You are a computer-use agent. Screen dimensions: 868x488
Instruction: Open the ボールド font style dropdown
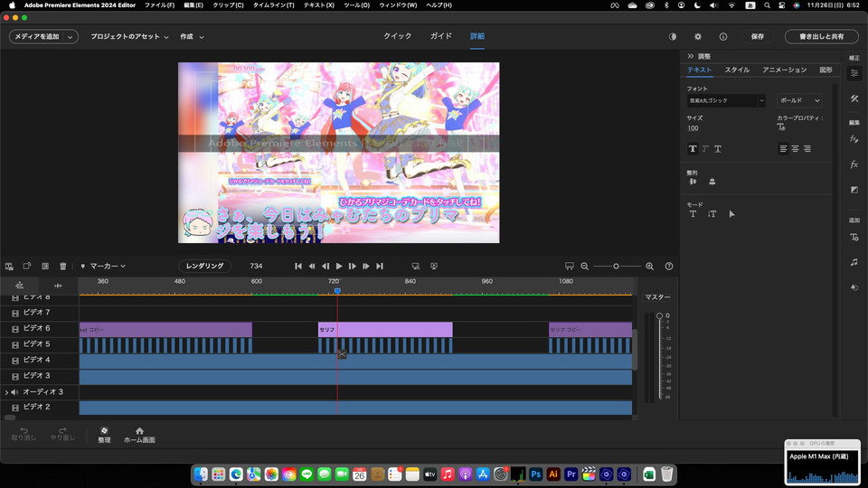[x=799, y=100]
